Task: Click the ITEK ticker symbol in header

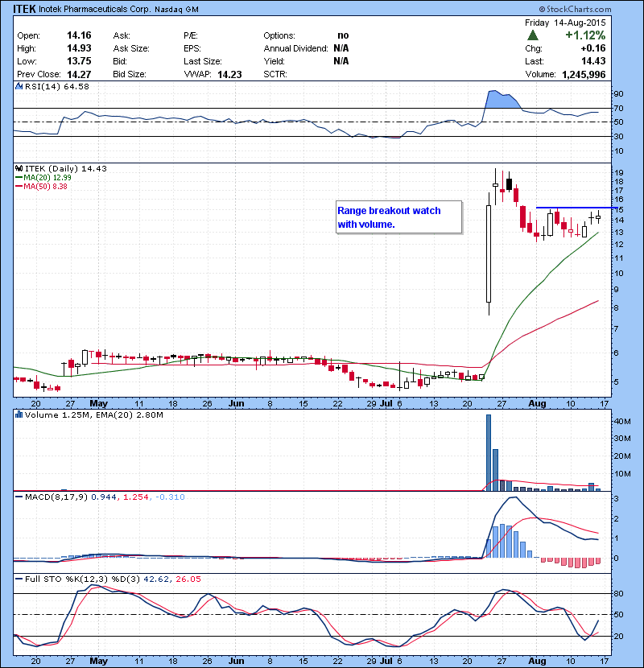Action: tap(24, 9)
